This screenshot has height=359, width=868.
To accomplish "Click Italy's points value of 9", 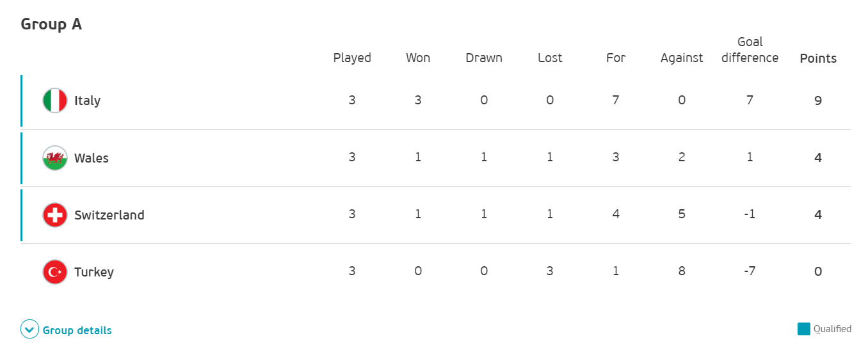I will click(818, 100).
